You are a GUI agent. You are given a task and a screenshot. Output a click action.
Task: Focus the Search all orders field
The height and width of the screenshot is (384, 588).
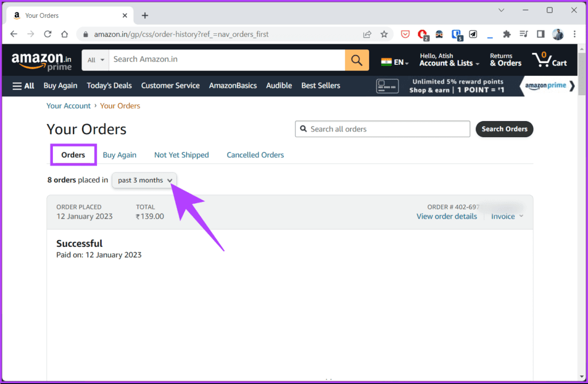(382, 129)
